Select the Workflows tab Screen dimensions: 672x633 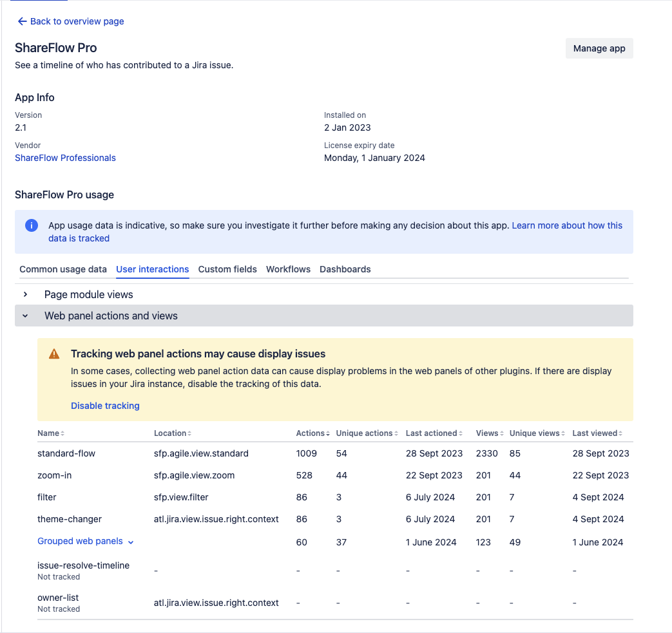[x=288, y=269]
